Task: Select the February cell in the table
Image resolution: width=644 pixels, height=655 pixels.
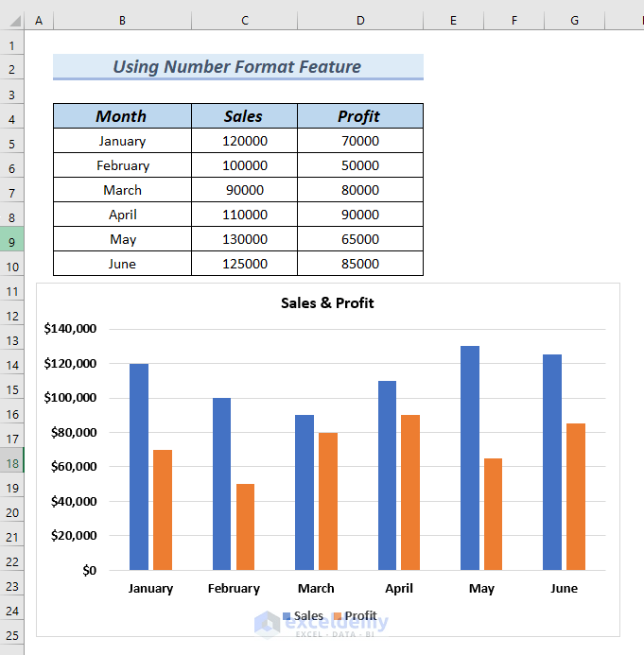Action: [122, 165]
